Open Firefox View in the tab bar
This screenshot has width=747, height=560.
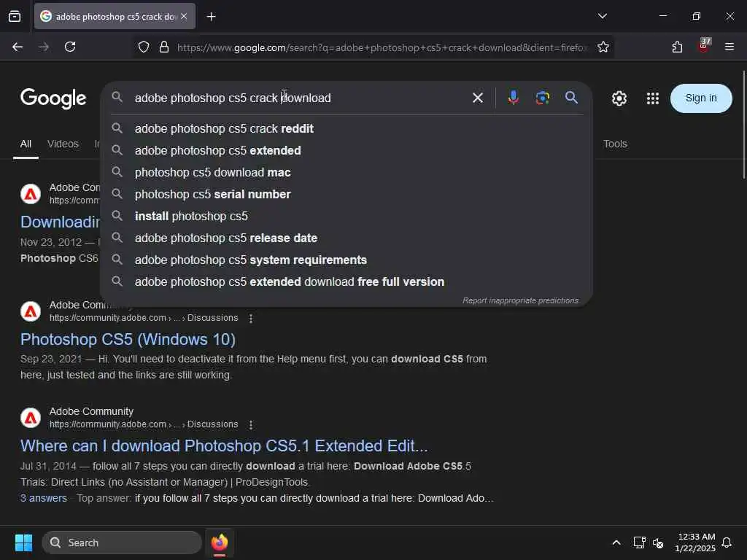[x=15, y=16]
